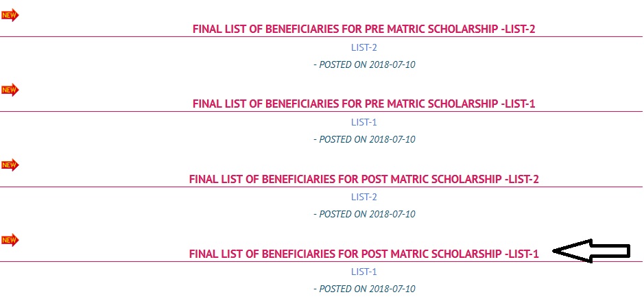
Task: Click the divider line below Pre Matric List-2 heading
Action: [x=321, y=37]
